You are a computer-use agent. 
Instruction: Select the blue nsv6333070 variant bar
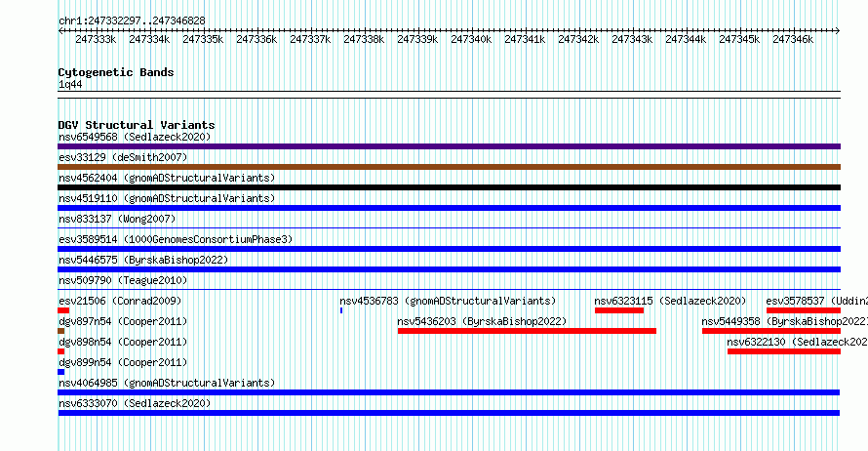(x=449, y=413)
